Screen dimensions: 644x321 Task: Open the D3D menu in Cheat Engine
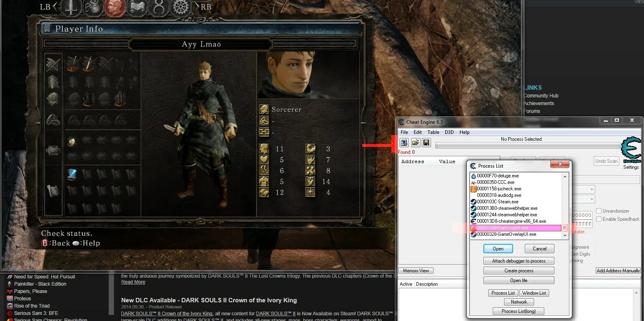449,132
